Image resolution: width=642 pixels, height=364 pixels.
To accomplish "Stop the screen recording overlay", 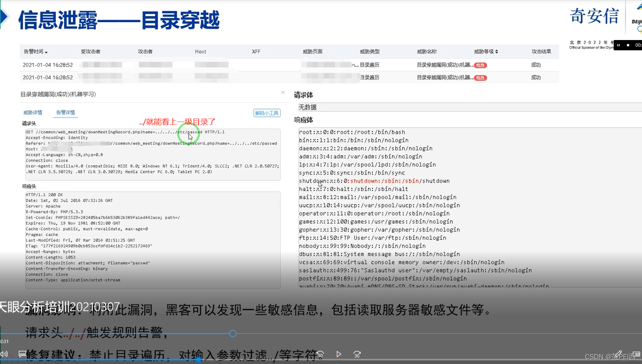I will click(x=628, y=45).
